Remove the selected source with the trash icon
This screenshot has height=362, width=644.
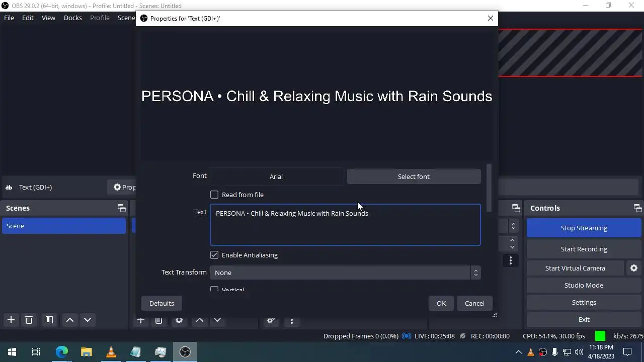pyautogui.click(x=158, y=320)
